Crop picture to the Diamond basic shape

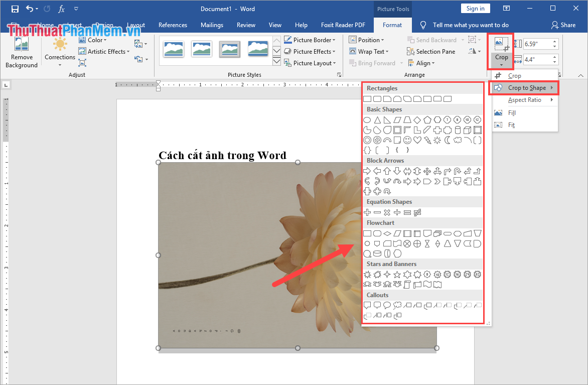coord(417,120)
